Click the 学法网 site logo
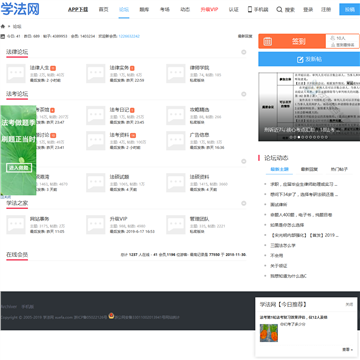360x360 pixels. (x=20, y=9)
